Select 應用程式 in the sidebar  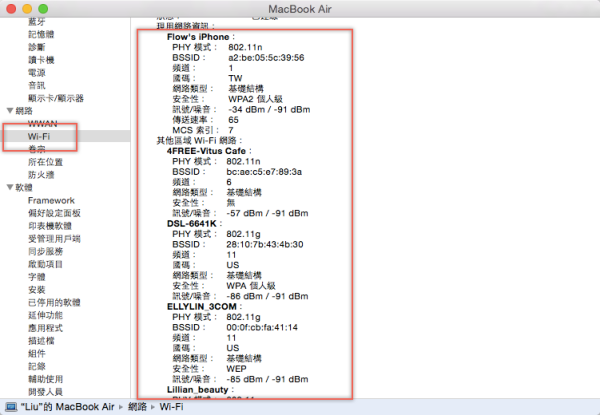tap(45, 328)
